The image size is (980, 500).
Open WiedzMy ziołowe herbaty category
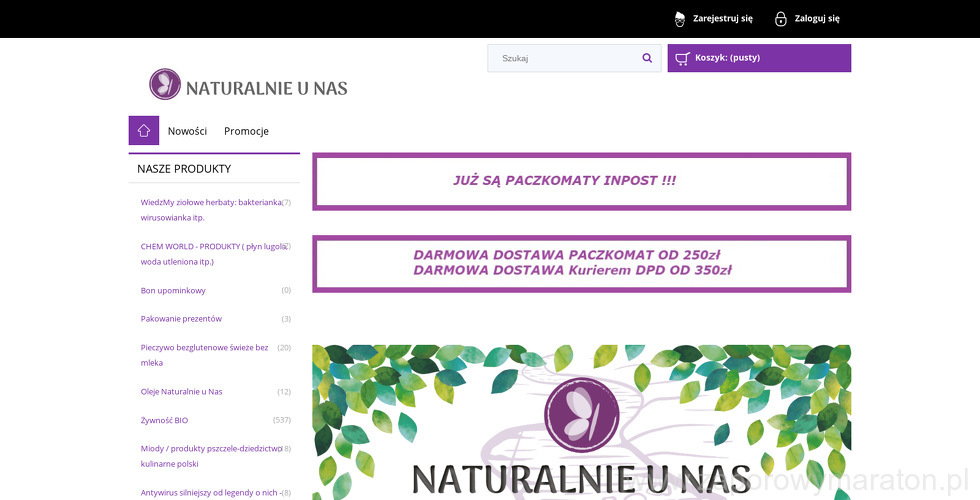211,210
